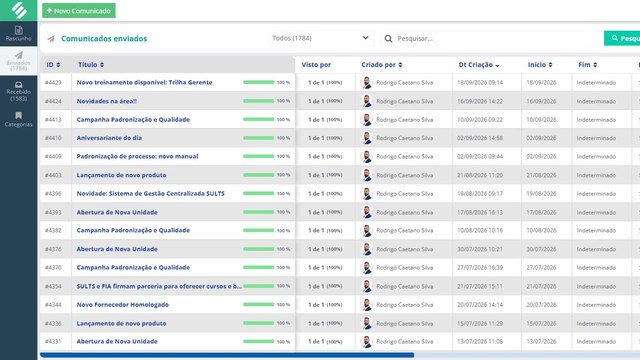Click ID cell #4409
The image size is (640, 360).
pyautogui.click(x=53, y=156)
